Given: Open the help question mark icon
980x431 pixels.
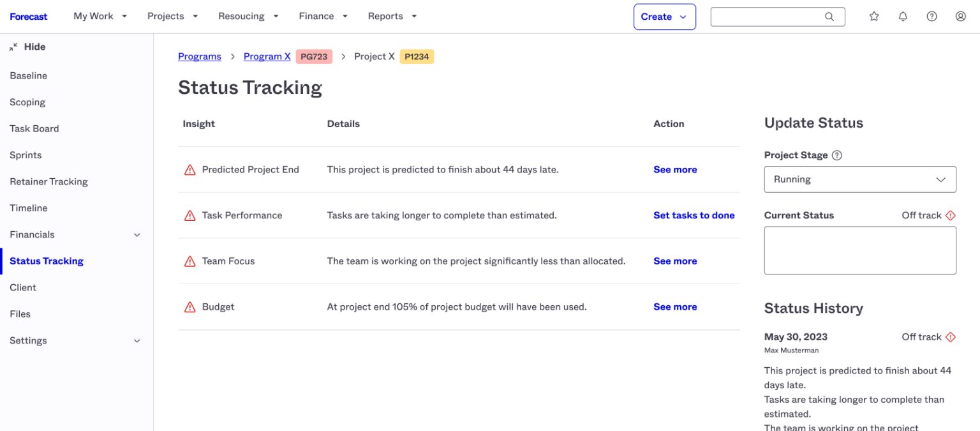Looking at the screenshot, I should coord(932,16).
